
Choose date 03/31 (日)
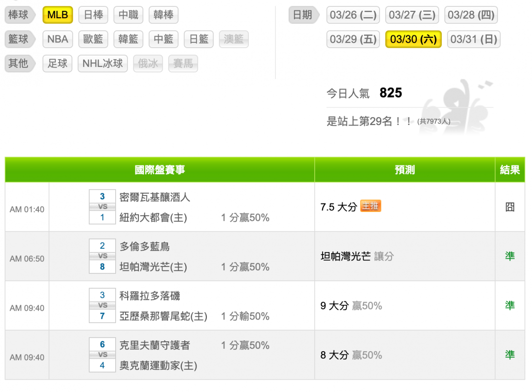[474, 39]
